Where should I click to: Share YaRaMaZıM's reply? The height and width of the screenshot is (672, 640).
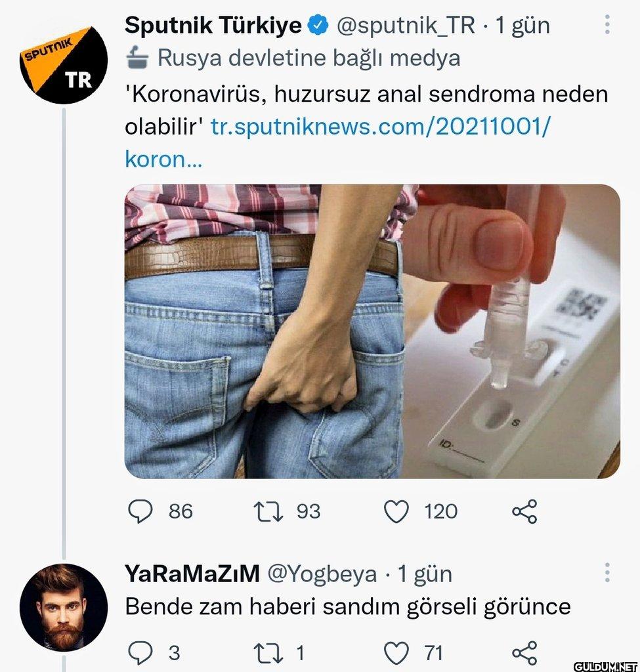(x=524, y=652)
